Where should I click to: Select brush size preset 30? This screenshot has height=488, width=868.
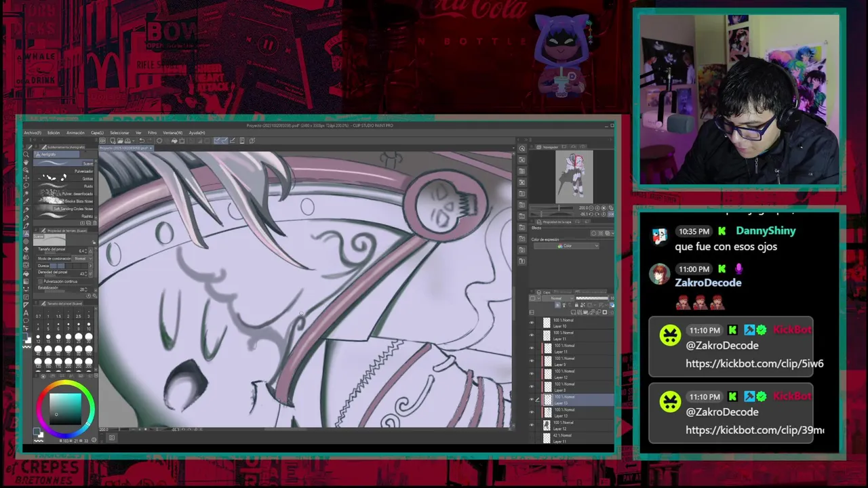[89, 338]
